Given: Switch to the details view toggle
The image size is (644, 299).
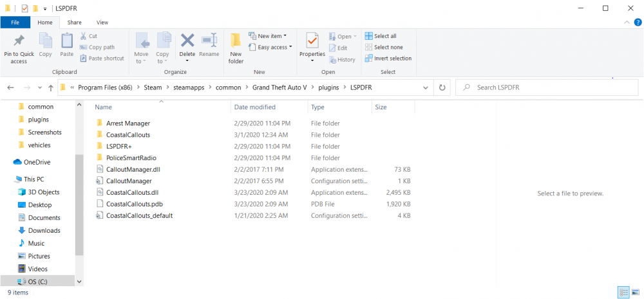Looking at the screenshot, I should (623, 293).
